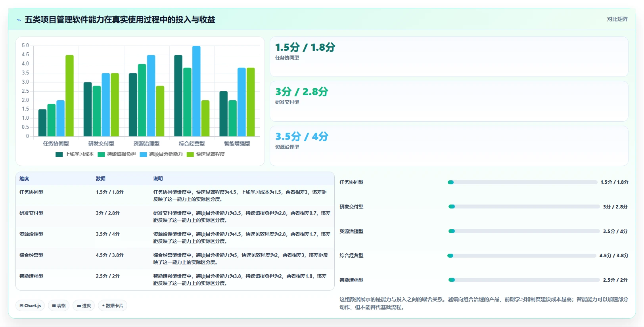Screen dimensions: 644x327
Task: Click the summary paragraph below the progress bars
Action: point(484,303)
